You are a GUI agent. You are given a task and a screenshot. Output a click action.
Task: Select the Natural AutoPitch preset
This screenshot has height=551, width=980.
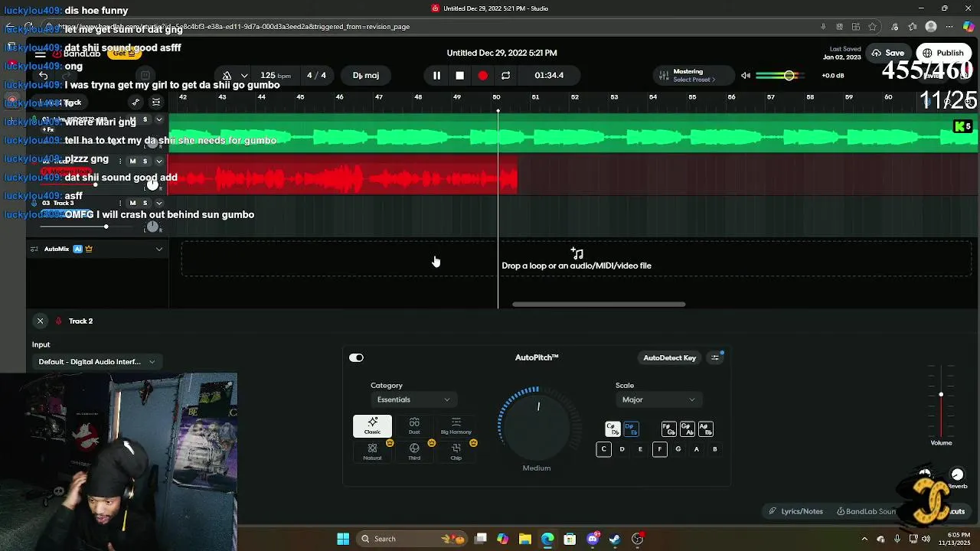point(372,452)
